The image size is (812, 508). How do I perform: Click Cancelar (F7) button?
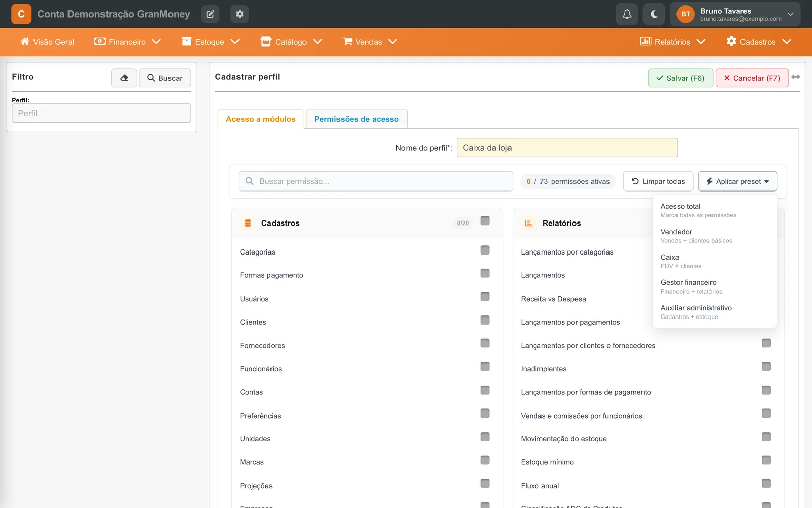click(752, 78)
